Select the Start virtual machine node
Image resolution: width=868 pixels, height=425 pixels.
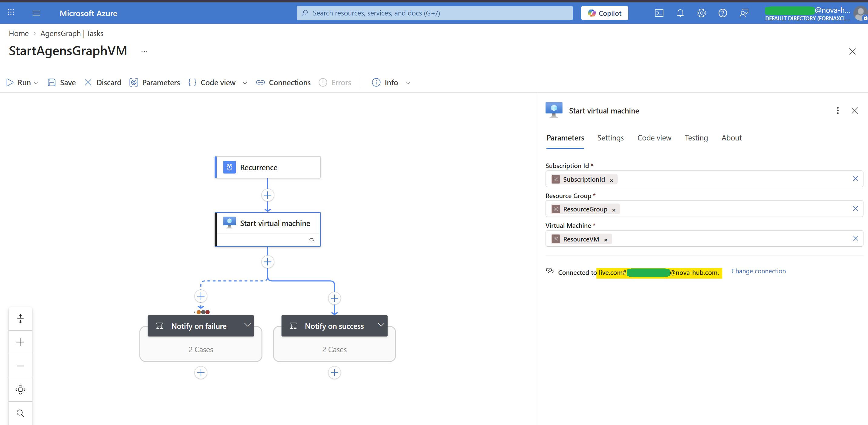tap(268, 229)
